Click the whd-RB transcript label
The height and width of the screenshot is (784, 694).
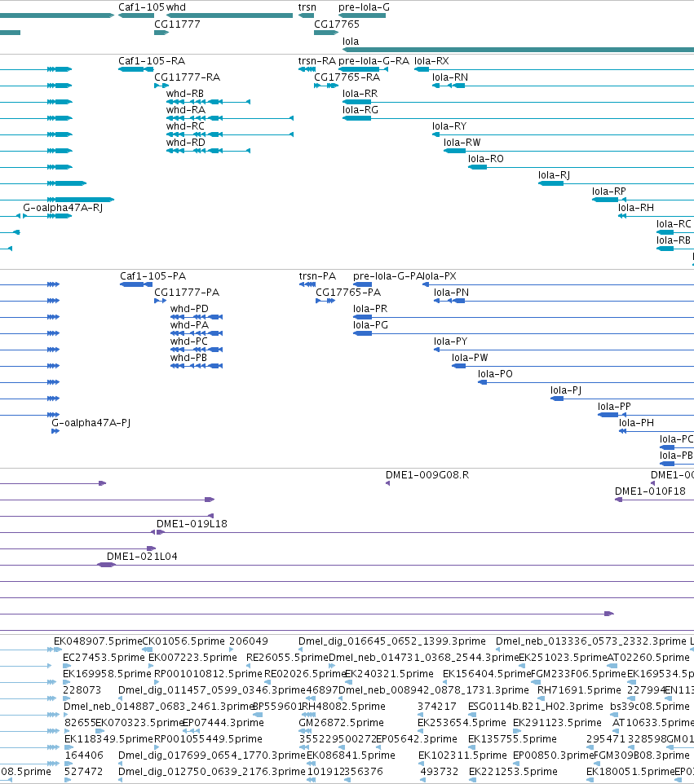(x=185, y=94)
